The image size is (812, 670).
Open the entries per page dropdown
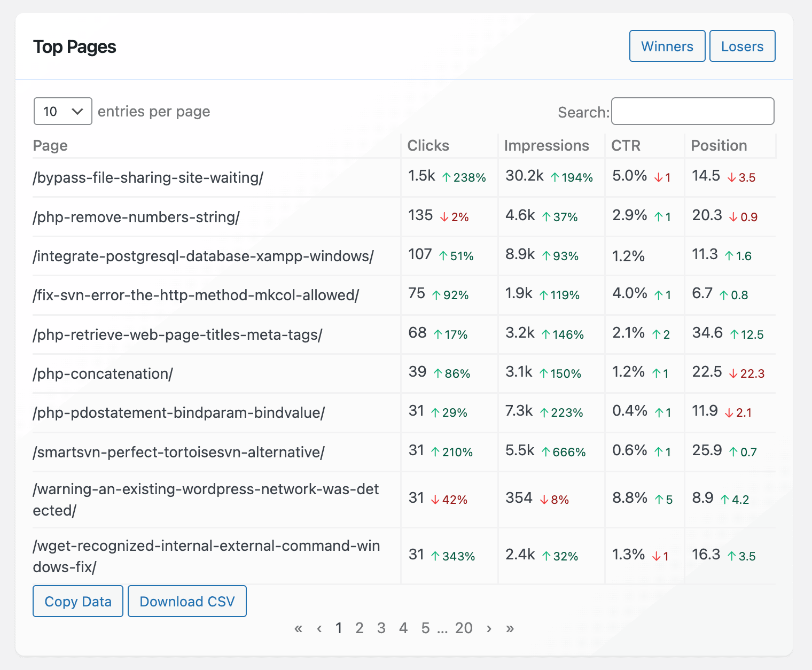point(63,111)
